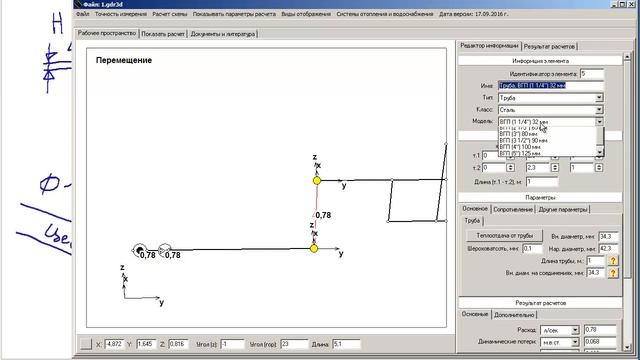Switch to Показать расчет tab
Viewport: 640px width, 360px height.
tap(163, 34)
